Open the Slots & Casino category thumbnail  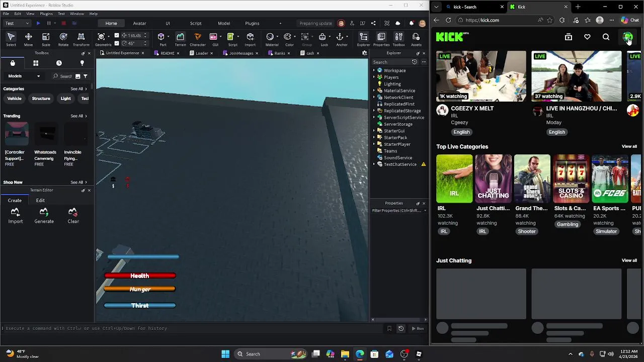(571, 179)
